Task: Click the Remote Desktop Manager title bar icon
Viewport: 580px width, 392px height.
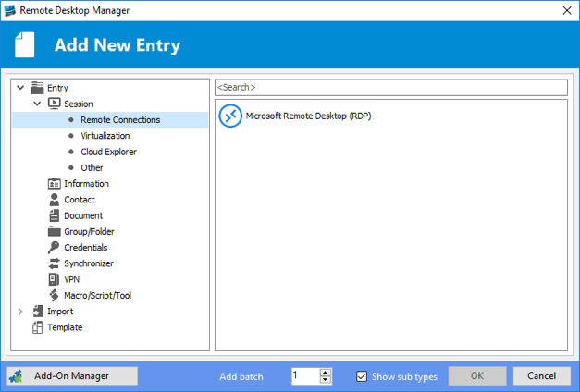Action: (9, 10)
